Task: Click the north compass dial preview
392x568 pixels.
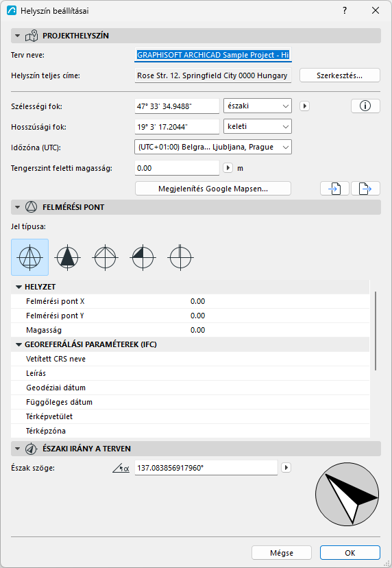Action: tap(347, 494)
